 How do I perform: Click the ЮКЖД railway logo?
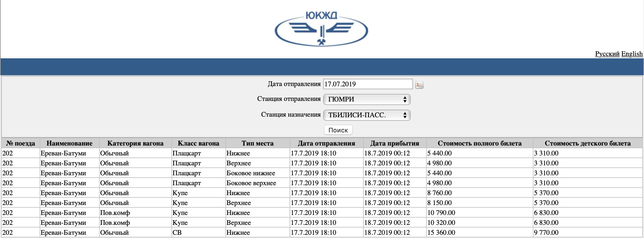(321, 29)
